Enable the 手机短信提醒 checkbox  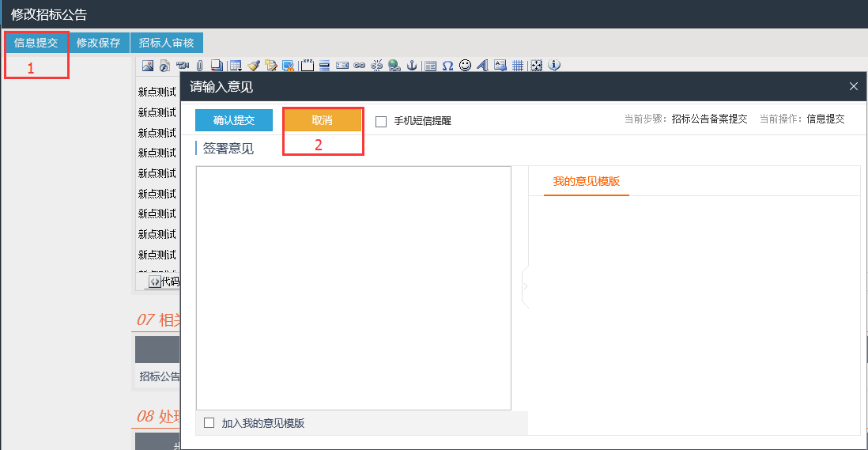point(381,121)
